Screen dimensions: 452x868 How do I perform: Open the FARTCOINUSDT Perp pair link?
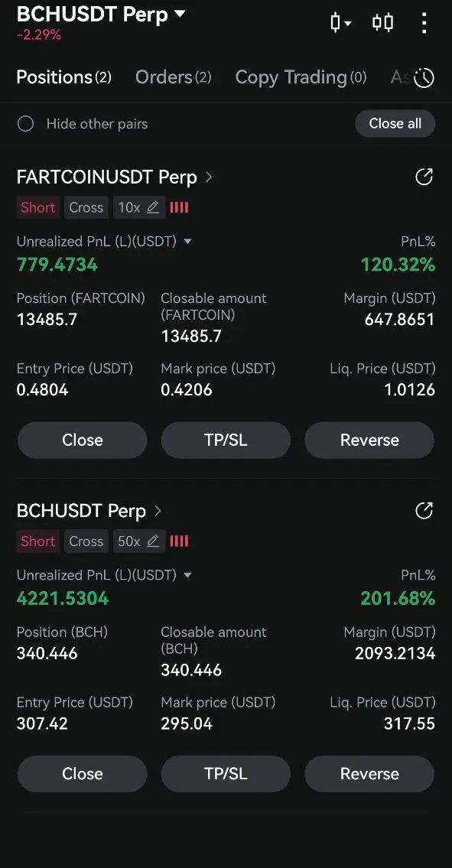[115, 177]
